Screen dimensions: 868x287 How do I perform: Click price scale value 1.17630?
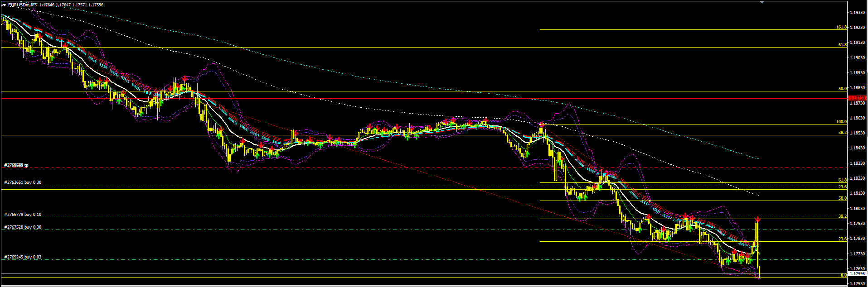(x=858, y=269)
